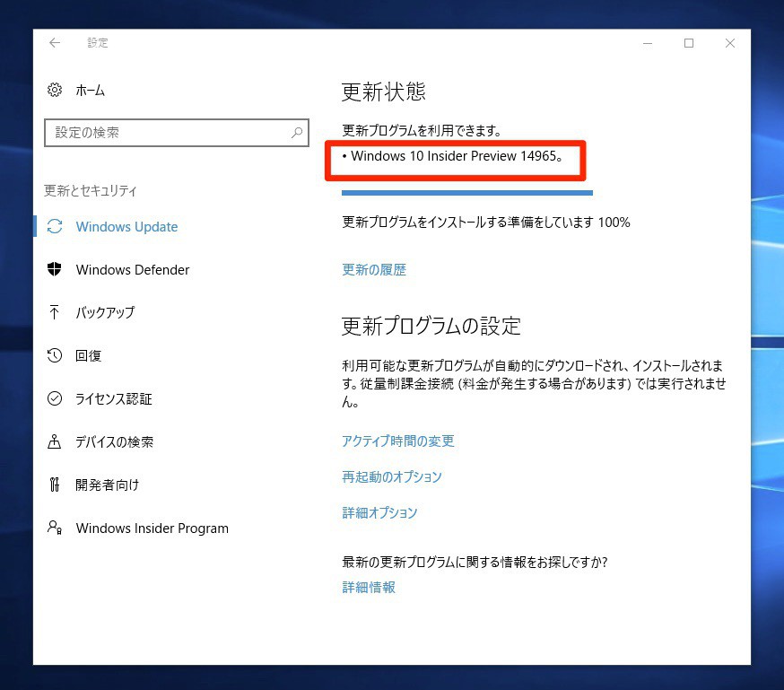Select the Windows Defender shield icon
This screenshot has width=784, height=690.
(x=55, y=269)
